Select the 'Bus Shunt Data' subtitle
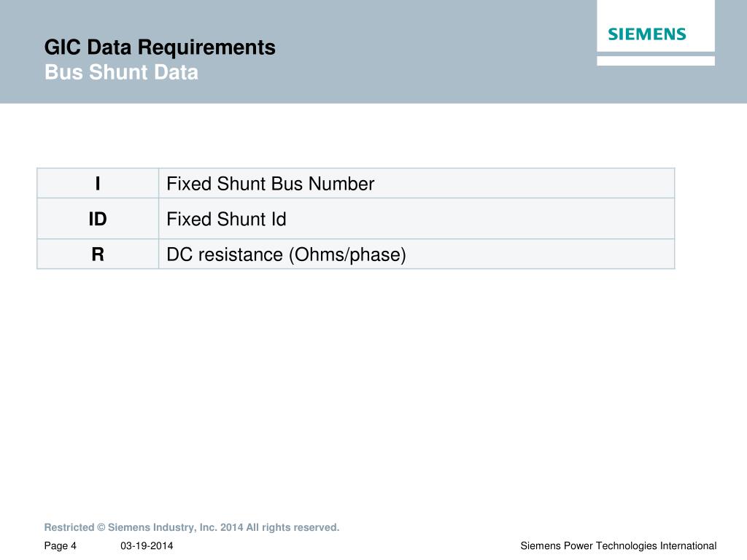747x560 pixels. pos(121,72)
